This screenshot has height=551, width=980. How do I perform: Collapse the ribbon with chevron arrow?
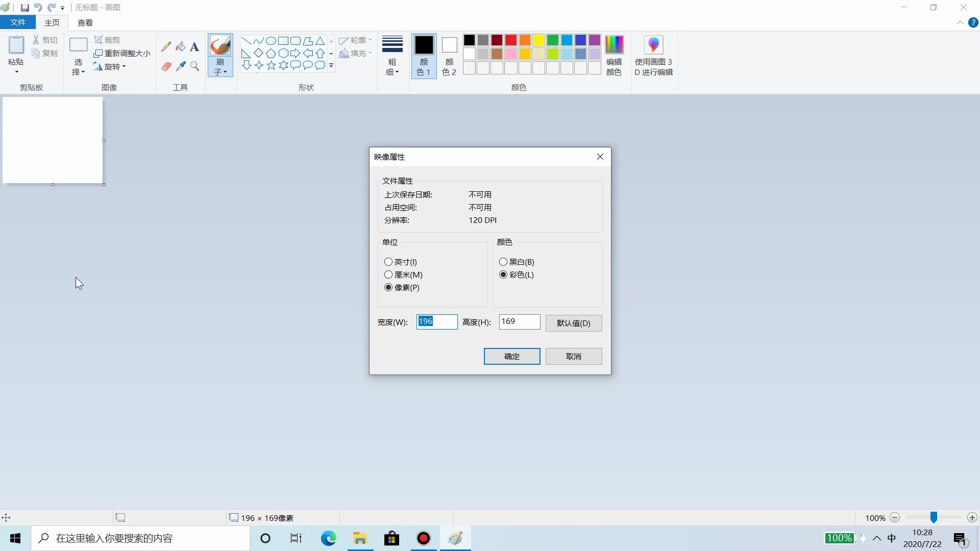pos(960,22)
